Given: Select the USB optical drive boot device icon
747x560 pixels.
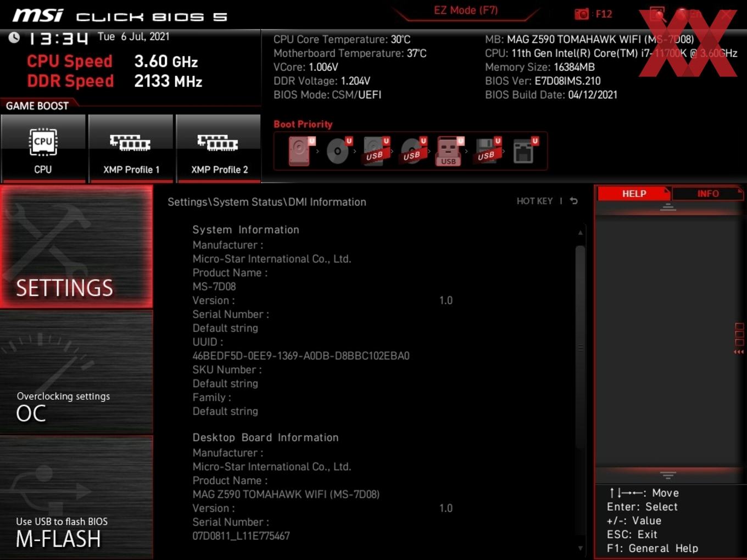Looking at the screenshot, I should tap(413, 151).
